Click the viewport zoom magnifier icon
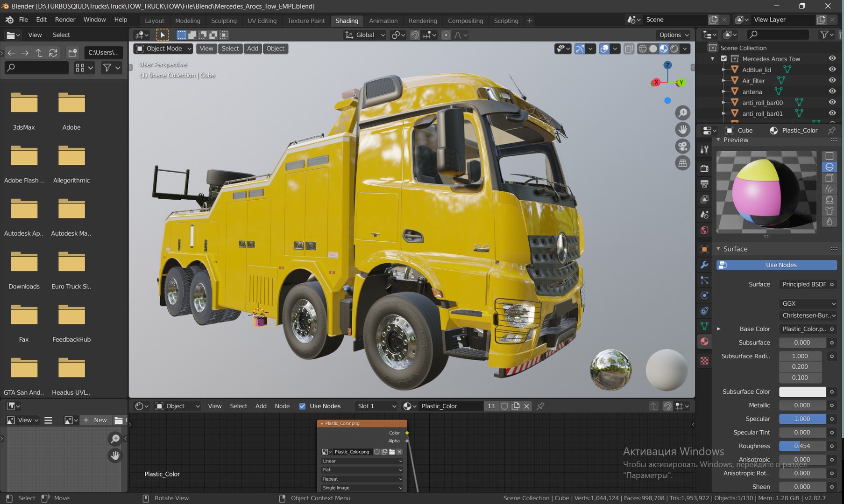This screenshot has width=844, height=504. point(682,113)
